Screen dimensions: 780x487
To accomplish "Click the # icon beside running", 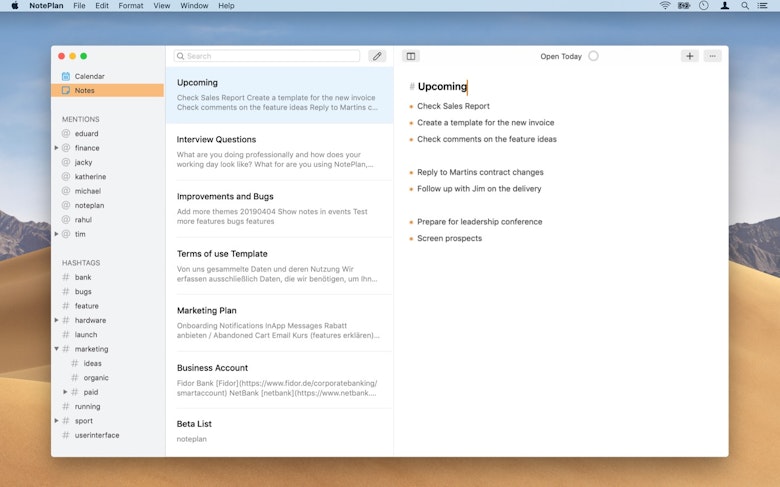I will click(x=66, y=406).
